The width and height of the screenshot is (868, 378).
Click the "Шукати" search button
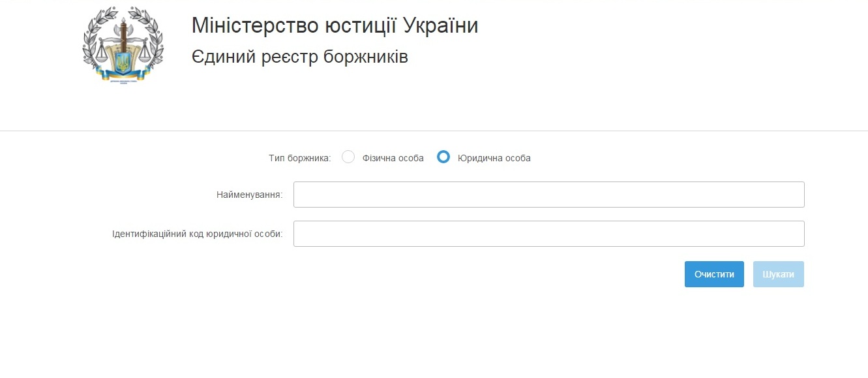coord(778,274)
